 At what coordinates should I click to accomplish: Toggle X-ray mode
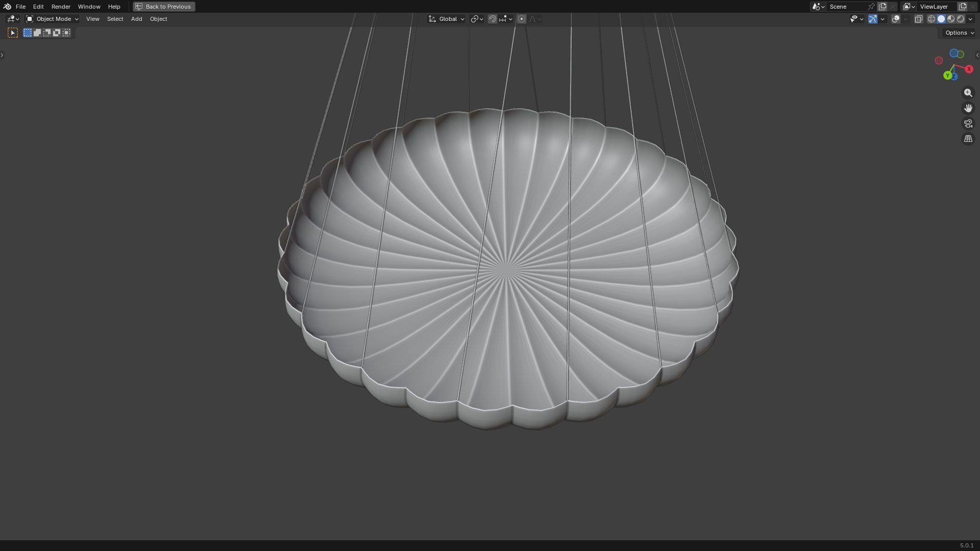pyautogui.click(x=918, y=19)
